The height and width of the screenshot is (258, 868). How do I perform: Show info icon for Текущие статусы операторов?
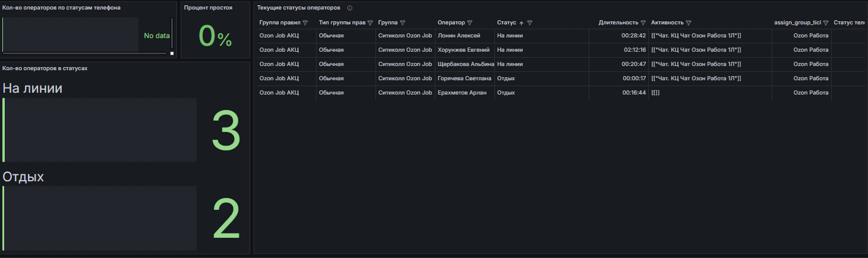350,8
